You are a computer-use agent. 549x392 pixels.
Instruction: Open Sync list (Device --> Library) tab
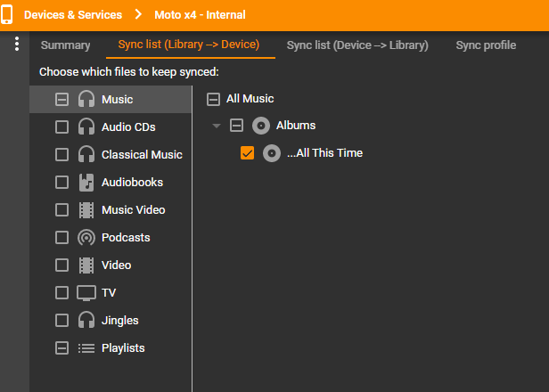pos(357,45)
